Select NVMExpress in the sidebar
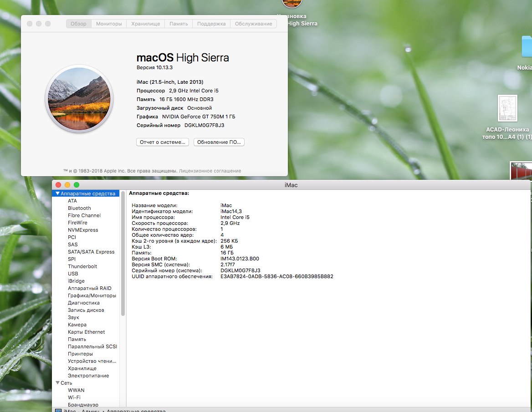The width and height of the screenshot is (532, 412). (x=83, y=230)
